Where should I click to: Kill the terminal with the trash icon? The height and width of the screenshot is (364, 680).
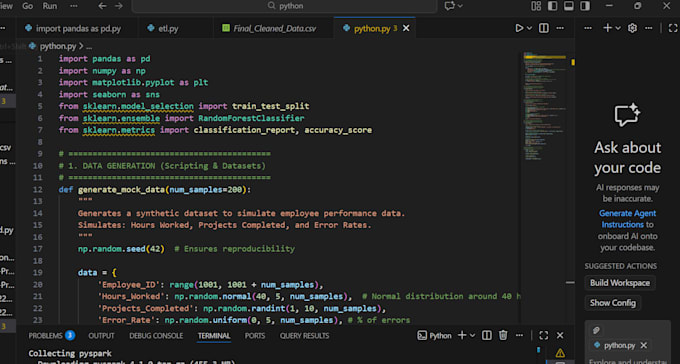(503, 335)
